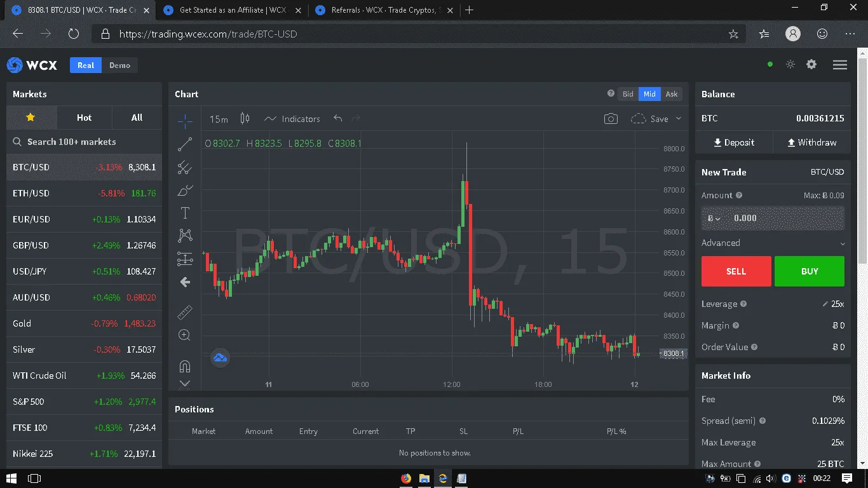The image size is (868, 488).
Task: Open the candlestick chart style selector
Action: coord(245,119)
